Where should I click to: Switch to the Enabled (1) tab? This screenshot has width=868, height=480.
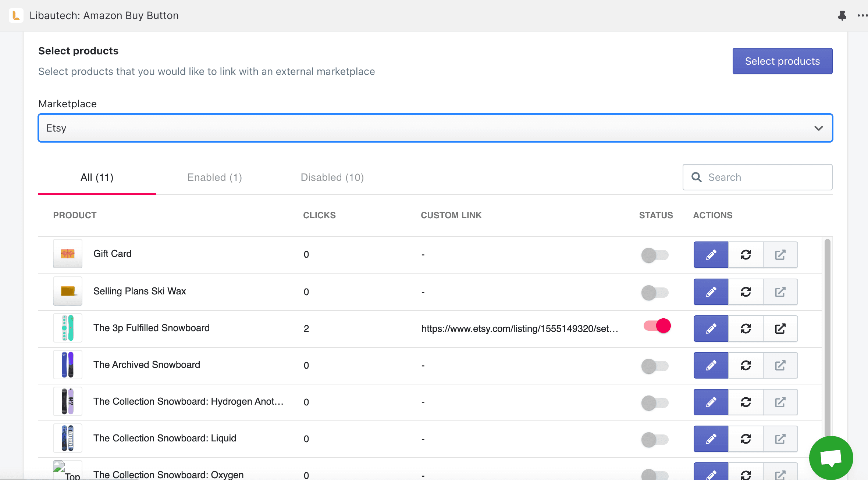[215, 178]
